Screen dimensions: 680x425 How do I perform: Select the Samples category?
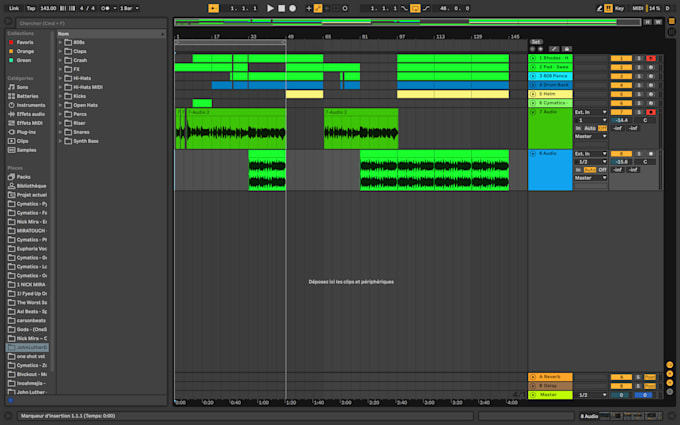(26, 150)
